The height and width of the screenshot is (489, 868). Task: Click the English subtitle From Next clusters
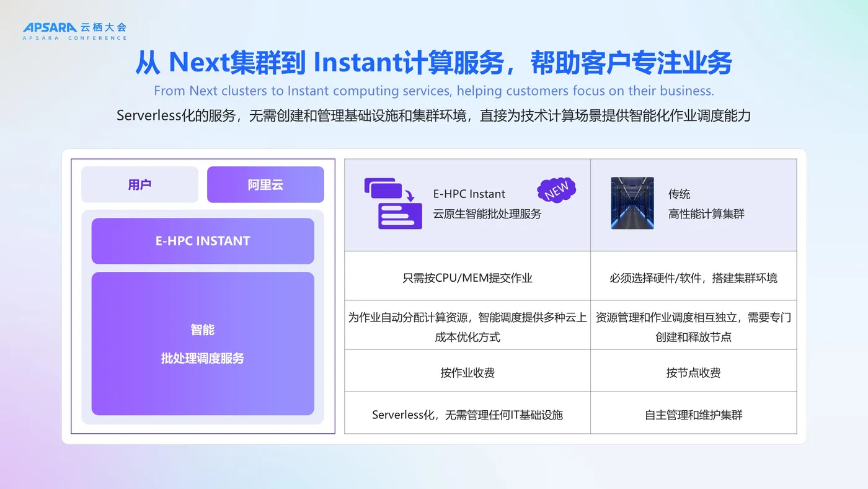click(x=434, y=91)
